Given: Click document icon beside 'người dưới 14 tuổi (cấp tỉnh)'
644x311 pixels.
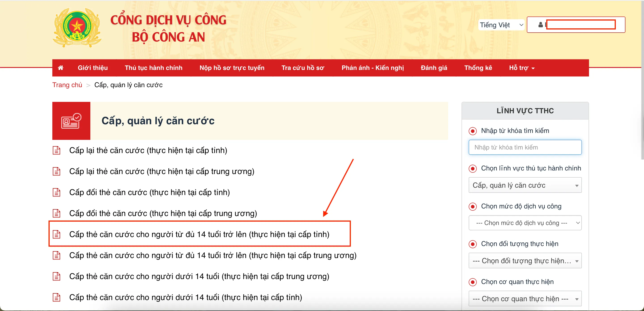Looking at the screenshot, I should click(x=57, y=297).
